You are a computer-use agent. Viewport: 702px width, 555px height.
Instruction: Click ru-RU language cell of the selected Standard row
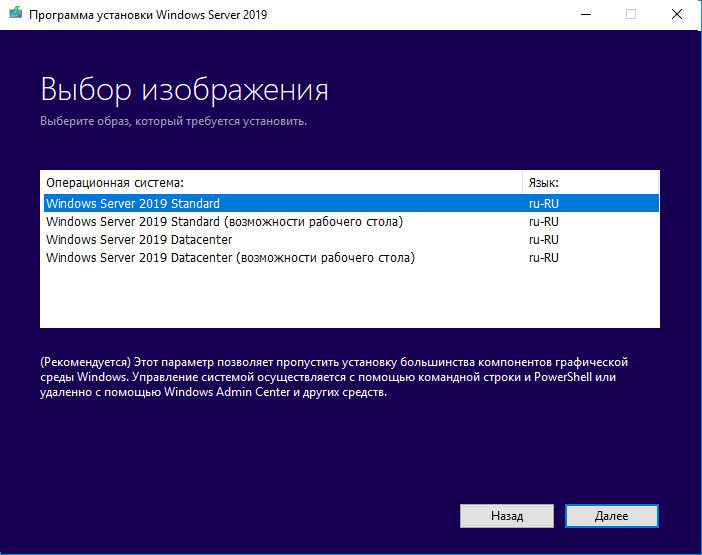pos(543,204)
